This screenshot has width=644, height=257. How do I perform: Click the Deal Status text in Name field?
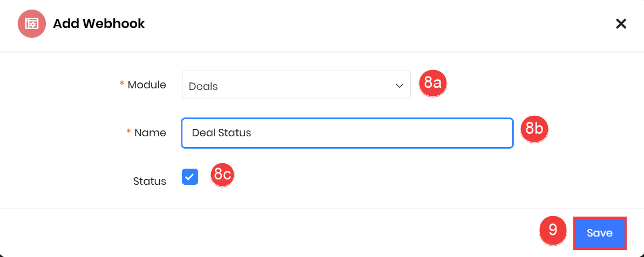(221, 133)
